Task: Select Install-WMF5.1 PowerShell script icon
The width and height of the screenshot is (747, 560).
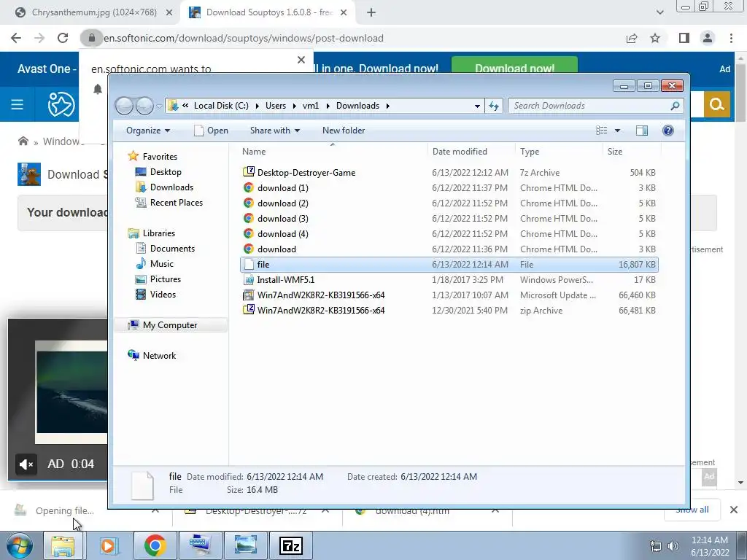Action: [x=248, y=279]
